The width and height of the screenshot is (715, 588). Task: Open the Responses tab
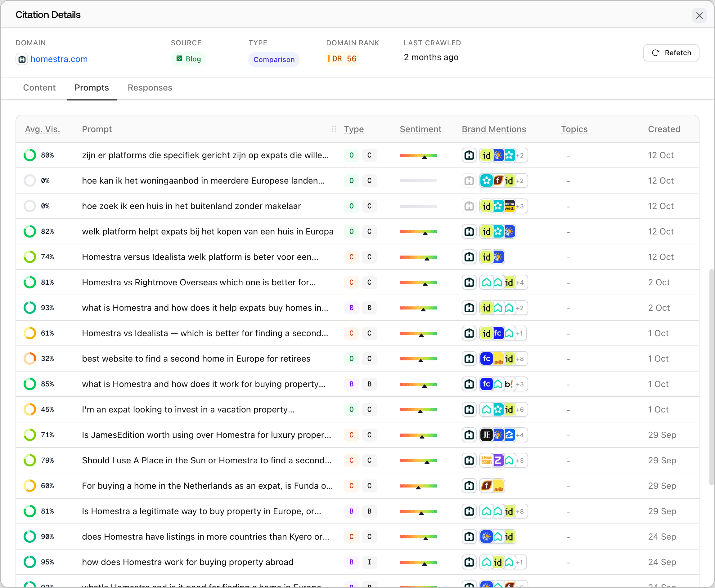click(x=150, y=88)
